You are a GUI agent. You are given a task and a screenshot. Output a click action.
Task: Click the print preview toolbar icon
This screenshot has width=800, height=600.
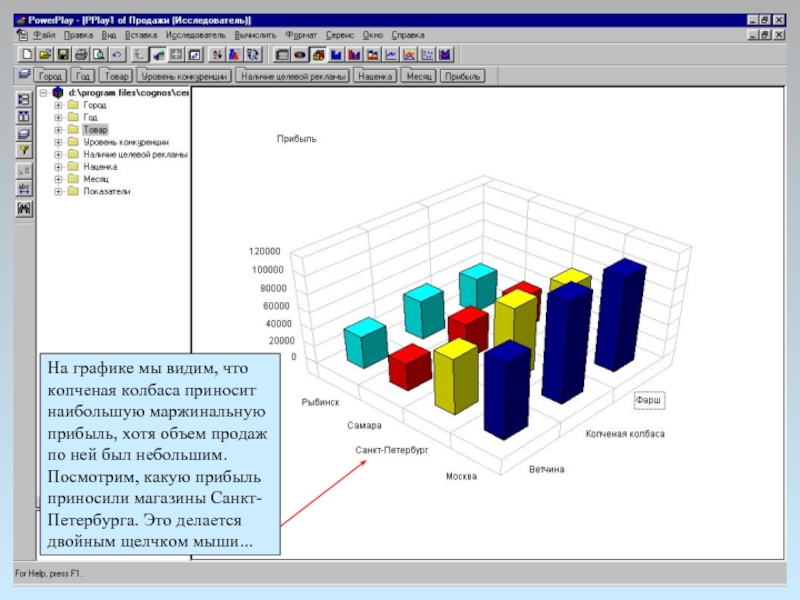[98, 54]
